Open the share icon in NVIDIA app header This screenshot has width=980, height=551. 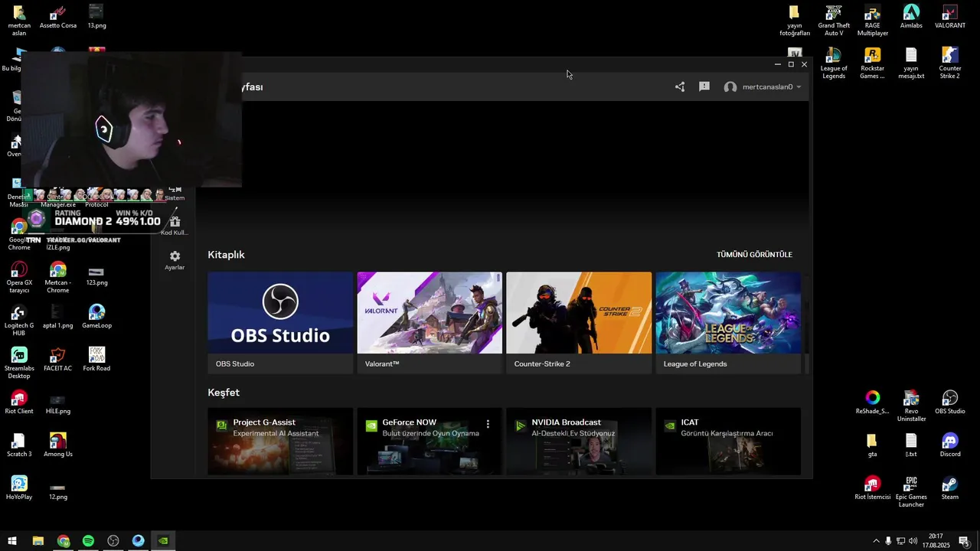click(680, 86)
